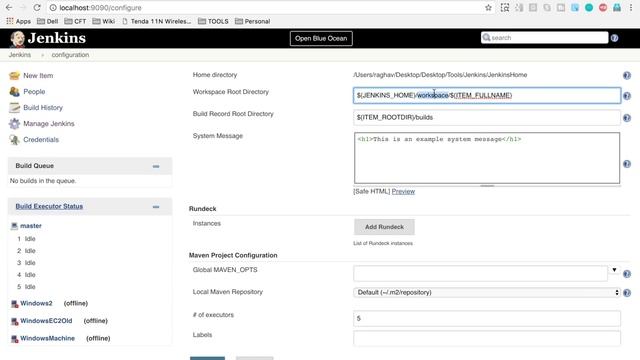Screen dimensions: 640x360
Task: Open the TOOLS bookmarks folder
Action: pyautogui.click(x=213, y=21)
